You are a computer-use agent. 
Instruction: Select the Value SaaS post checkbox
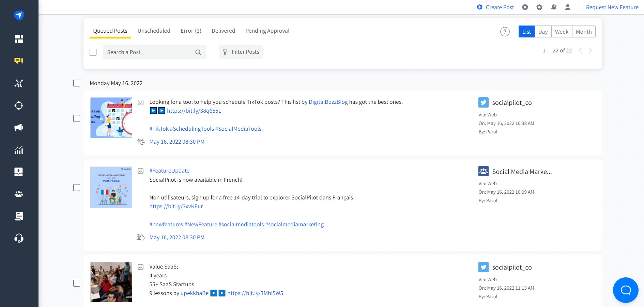coord(77,283)
